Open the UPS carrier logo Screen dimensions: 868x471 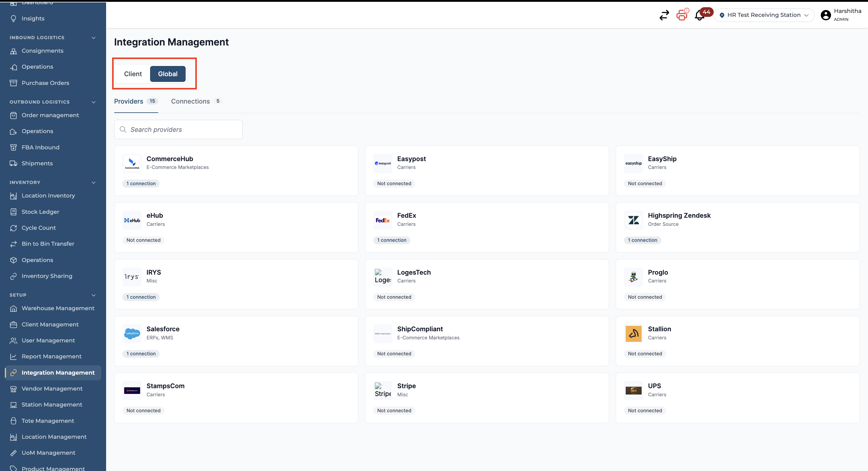pos(634,391)
